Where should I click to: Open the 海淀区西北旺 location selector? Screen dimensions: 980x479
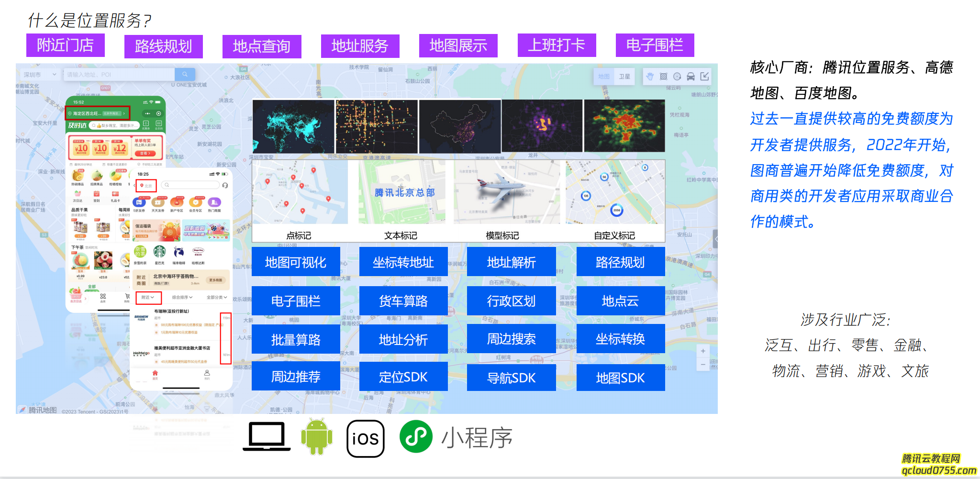coord(98,113)
